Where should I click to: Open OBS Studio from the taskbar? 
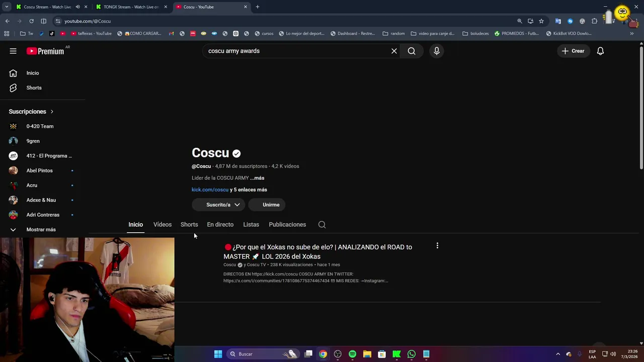pyautogui.click(x=338, y=354)
